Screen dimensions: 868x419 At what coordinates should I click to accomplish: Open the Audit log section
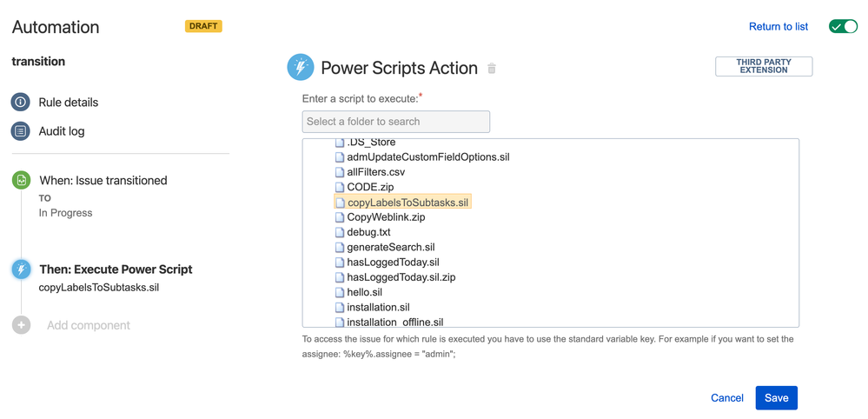point(62,131)
